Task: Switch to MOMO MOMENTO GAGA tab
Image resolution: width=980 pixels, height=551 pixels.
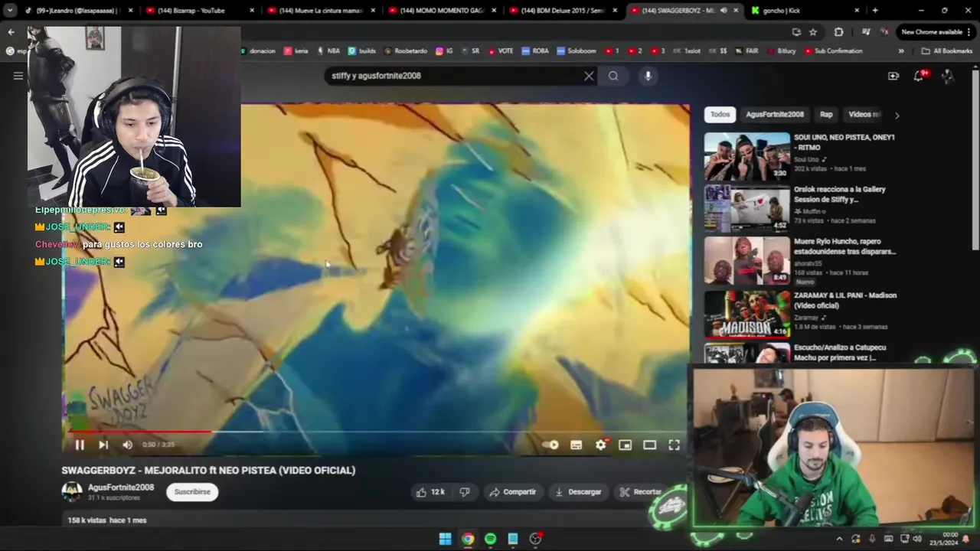Action: click(442, 11)
